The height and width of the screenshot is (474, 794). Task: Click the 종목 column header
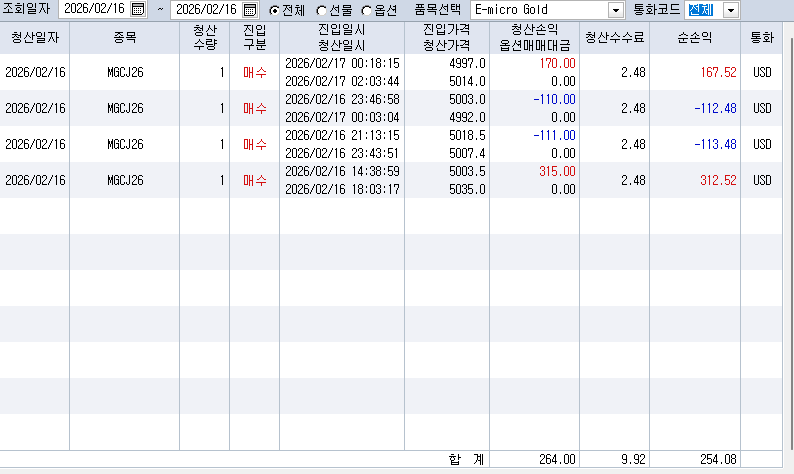click(125, 37)
